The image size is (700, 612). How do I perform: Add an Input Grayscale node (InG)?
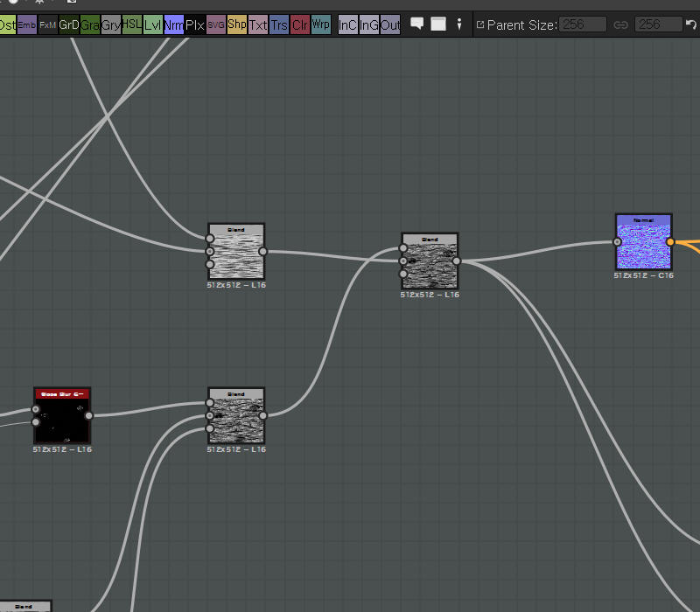pyautogui.click(x=368, y=24)
